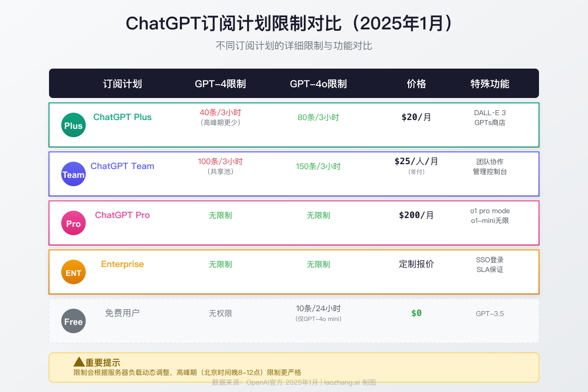Click the 管理控制台 feature text

(490, 171)
